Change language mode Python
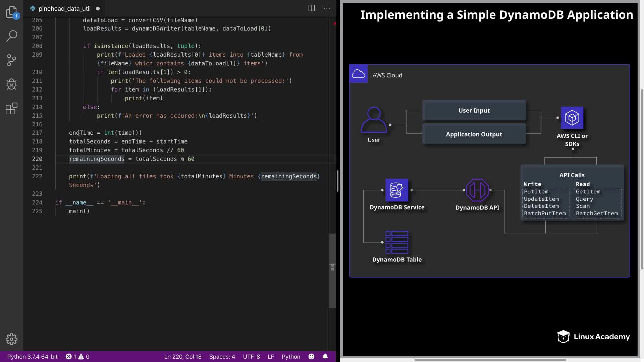Screen dimensions: 644x362 pos(291,357)
